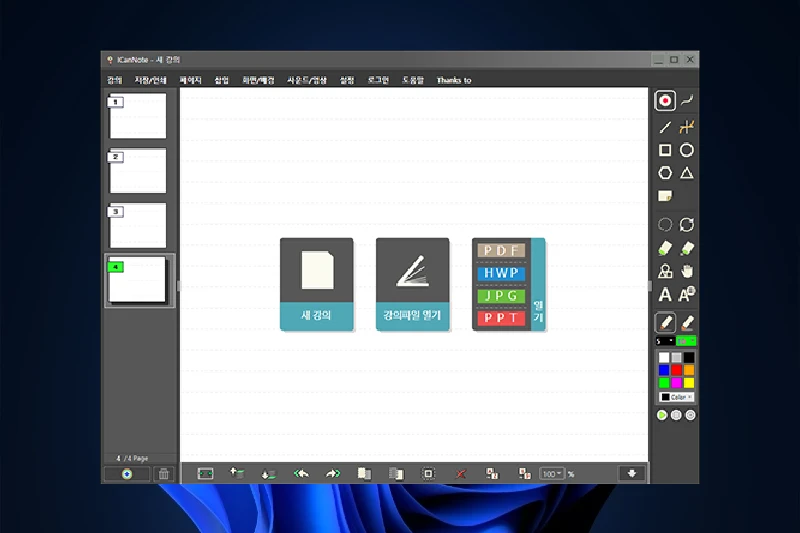The width and height of the screenshot is (800, 533).
Task: Toggle the red record button
Action: (x=665, y=100)
